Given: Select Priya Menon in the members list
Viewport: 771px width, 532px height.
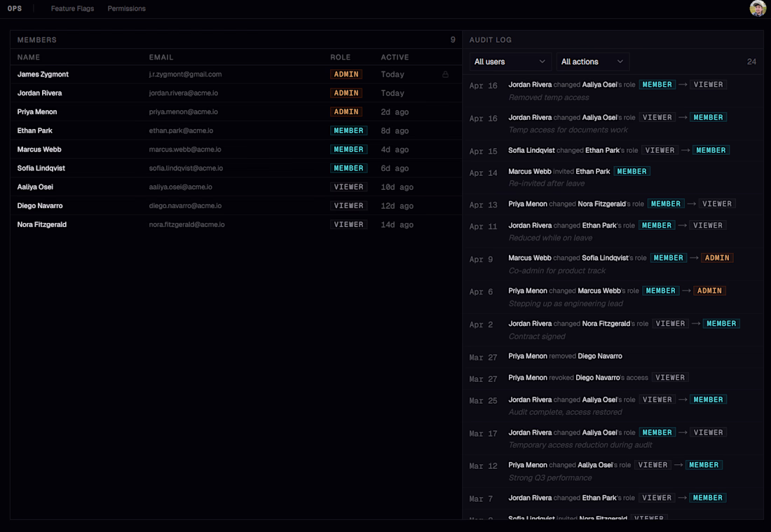Looking at the screenshot, I should tap(37, 111).
